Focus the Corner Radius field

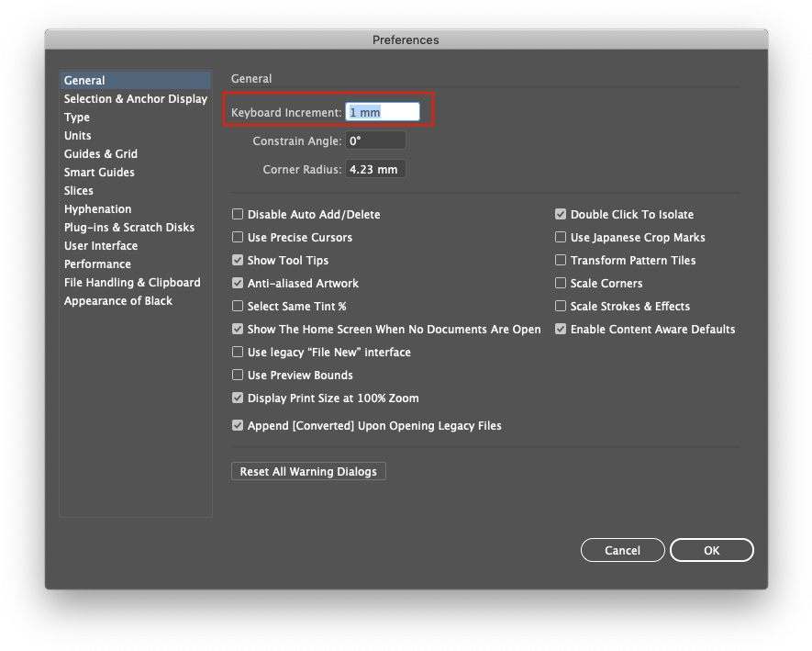[x=375, y=169]
